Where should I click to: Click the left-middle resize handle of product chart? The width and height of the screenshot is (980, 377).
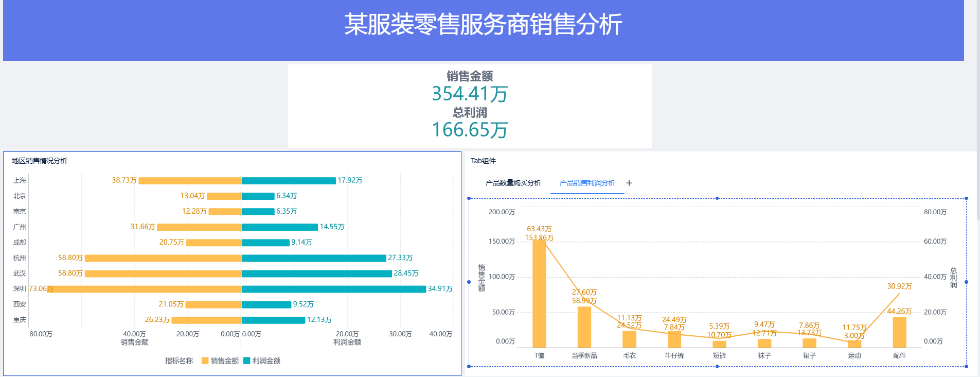tap(469, 282)
